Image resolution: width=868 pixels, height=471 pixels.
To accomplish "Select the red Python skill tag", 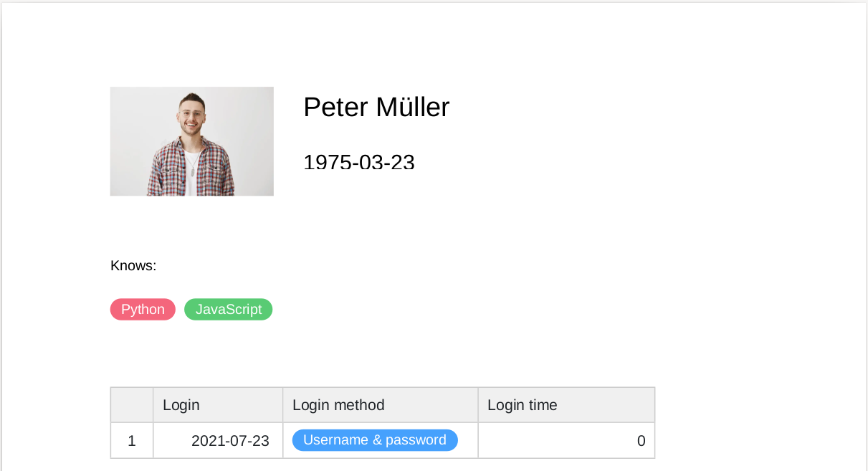I will tap(143, 310).
